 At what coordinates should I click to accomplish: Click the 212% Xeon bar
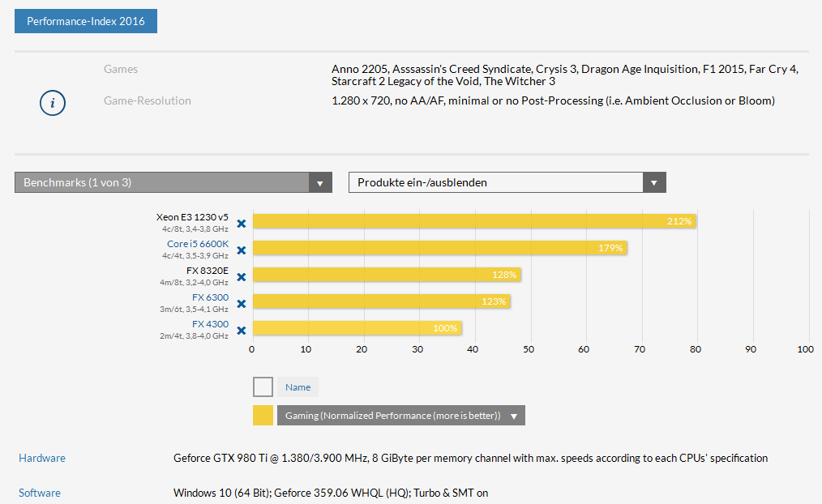(x=474, y=221)
